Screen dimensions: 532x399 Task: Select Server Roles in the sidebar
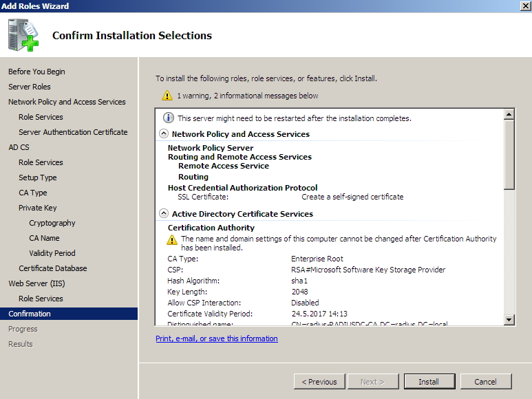[30, 87]
